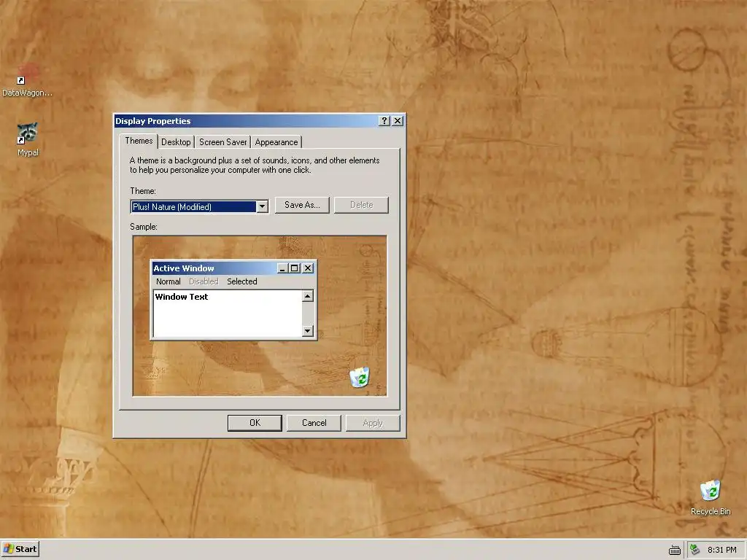Image resolution: width=747 pixels, height=560 pixels.
Task: Expand the Theme dropdown arrow
Action: tap(262, 206)
